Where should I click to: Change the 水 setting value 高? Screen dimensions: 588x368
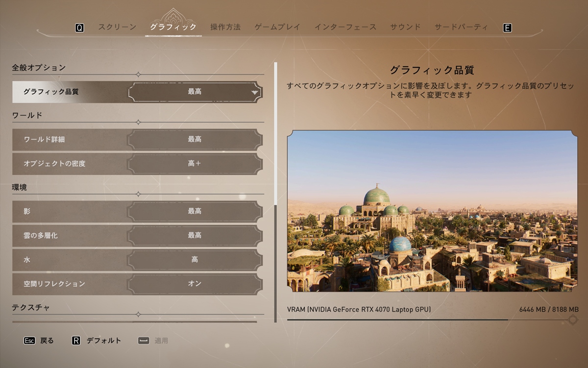[195, 260]
